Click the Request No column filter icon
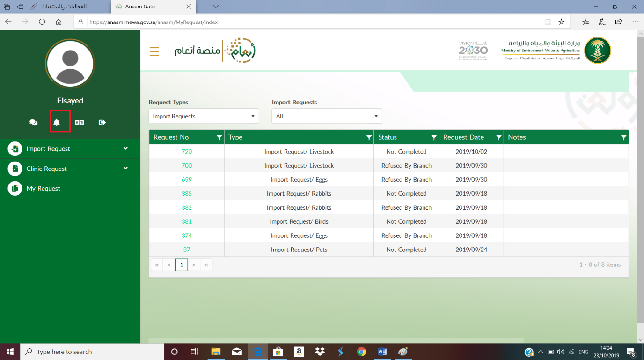Viewport: 644px width, 360px height. [x=219, y=138]
